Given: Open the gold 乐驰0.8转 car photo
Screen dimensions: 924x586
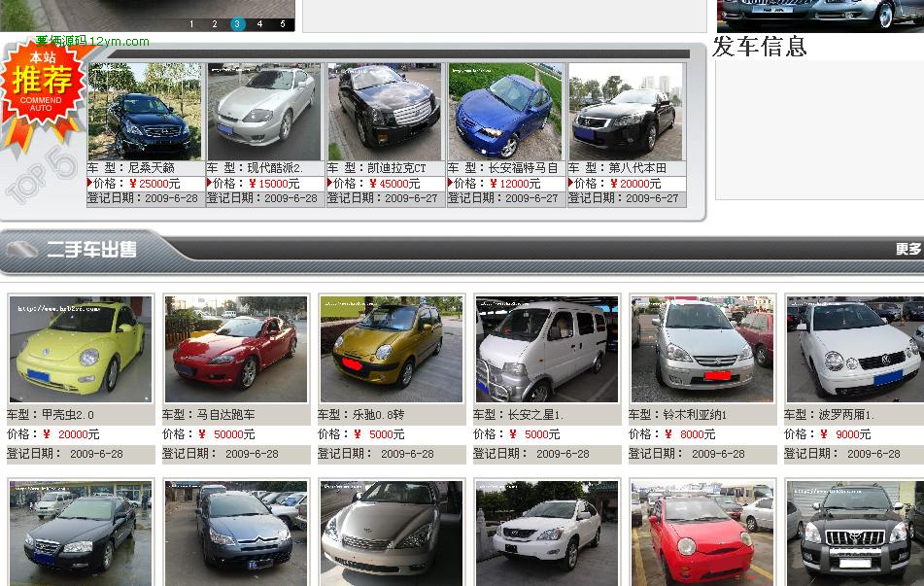Looking at the screenshot, I should coord(392,349).
